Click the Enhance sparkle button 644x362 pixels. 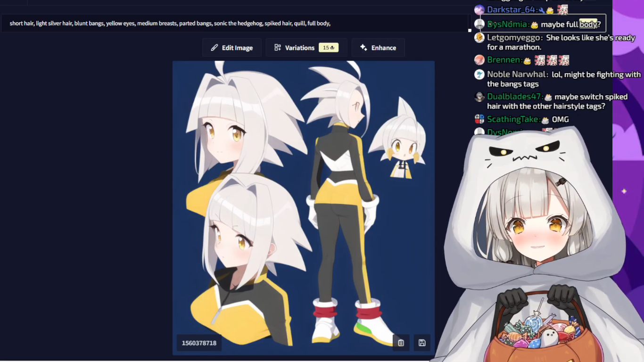pos(378,48)
